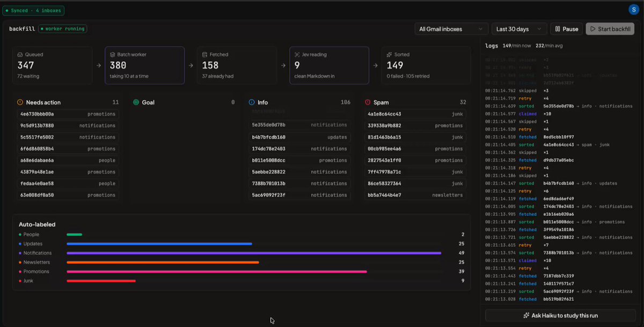Viewport: 644px width, 327px height.
Task: Click the Fetched card icon
Action: (205, 55)
